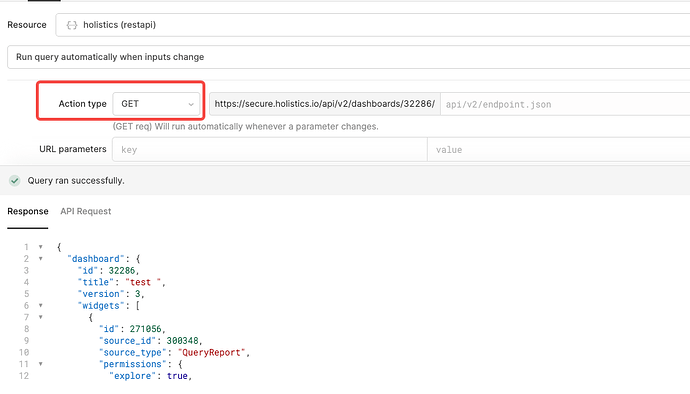
Task: Click the "title": "test " line
Action: (x=122, y=282)
